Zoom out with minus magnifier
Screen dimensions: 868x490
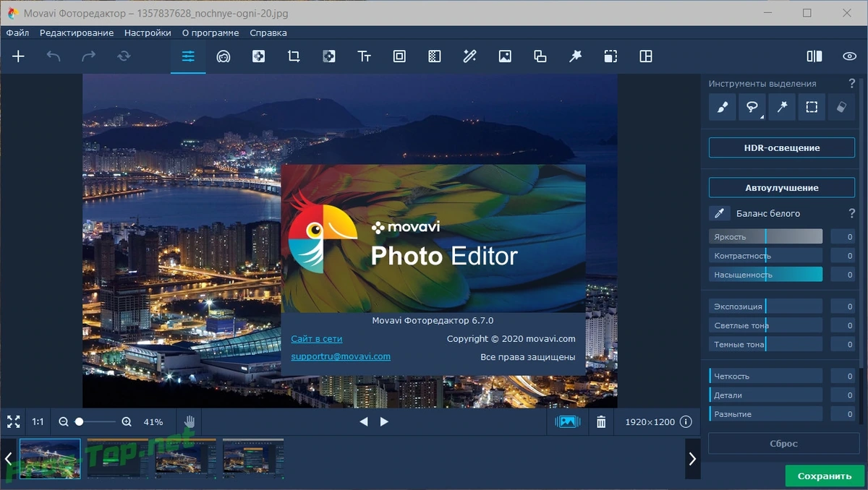click(x=64, y=421)
